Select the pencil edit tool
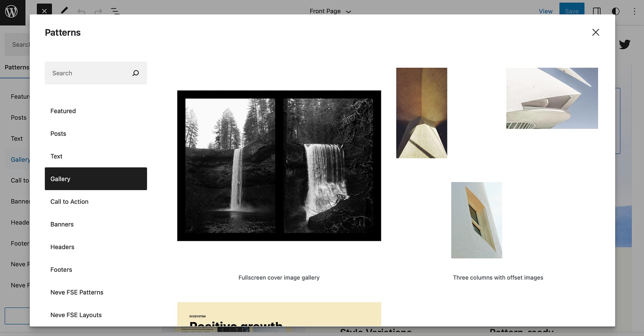This screenshot has width=644, height=336. pyautogui.click(x=64, y=11)
